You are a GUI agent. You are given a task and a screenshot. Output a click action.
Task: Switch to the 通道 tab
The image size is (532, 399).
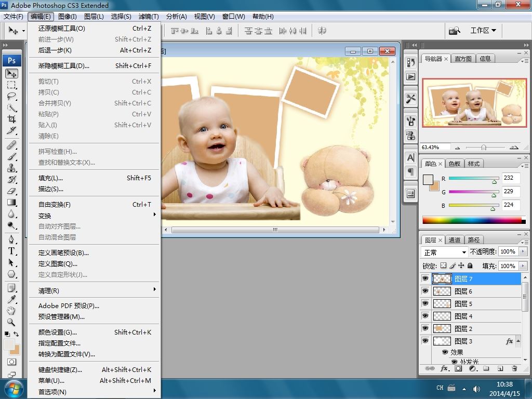click(x=454, y=240)
